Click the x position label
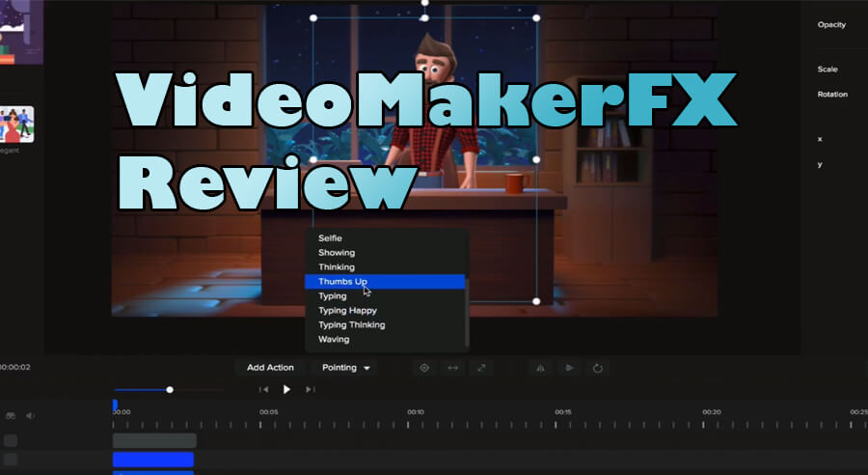The image size is (868, 475). tap(820, 139)
